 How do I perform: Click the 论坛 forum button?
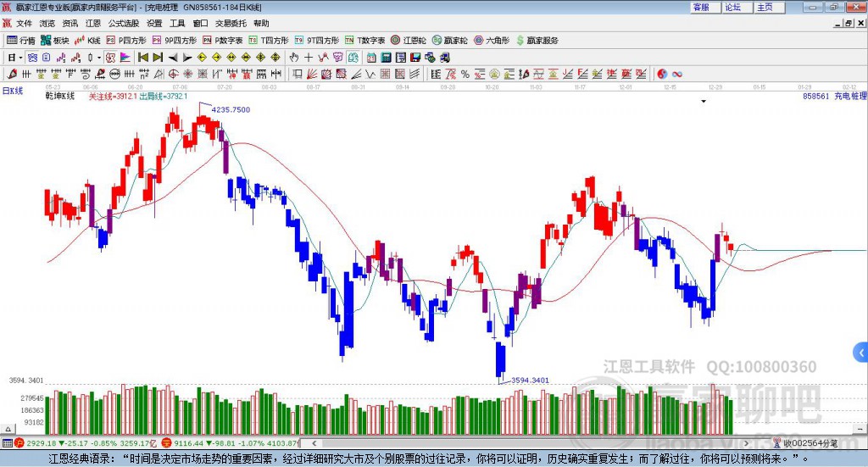pos(737,7)
